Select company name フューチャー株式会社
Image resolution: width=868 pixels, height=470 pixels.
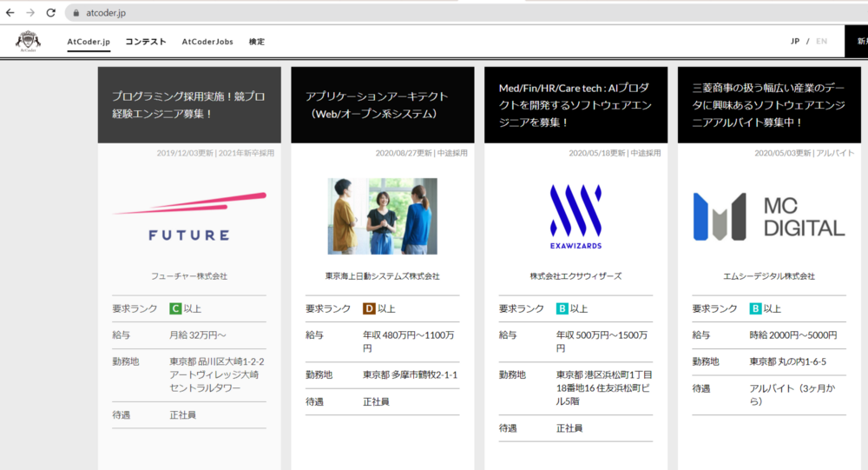(189, 276)
